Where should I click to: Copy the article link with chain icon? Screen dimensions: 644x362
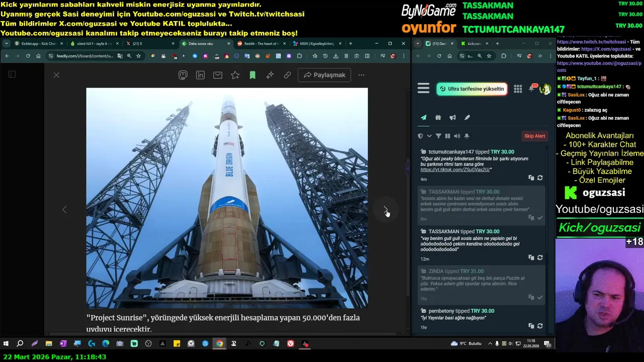[x=287, y=75]
